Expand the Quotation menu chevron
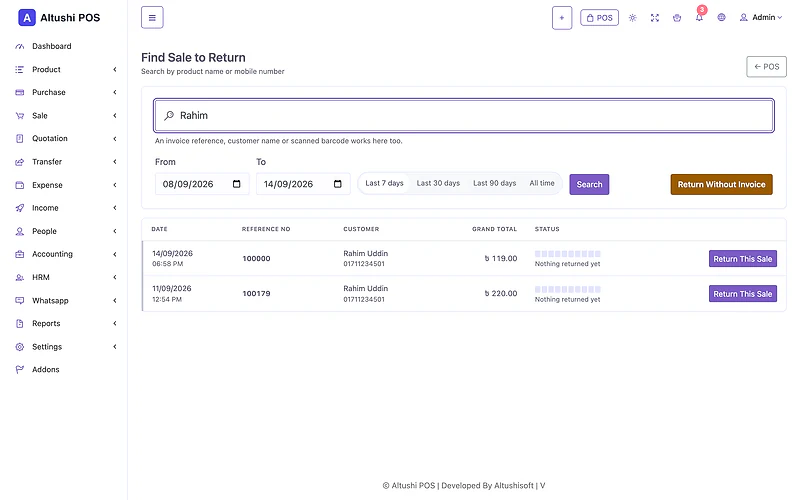Image resolution: width=800 pixels, height=500 pixels. coord(115,139)
